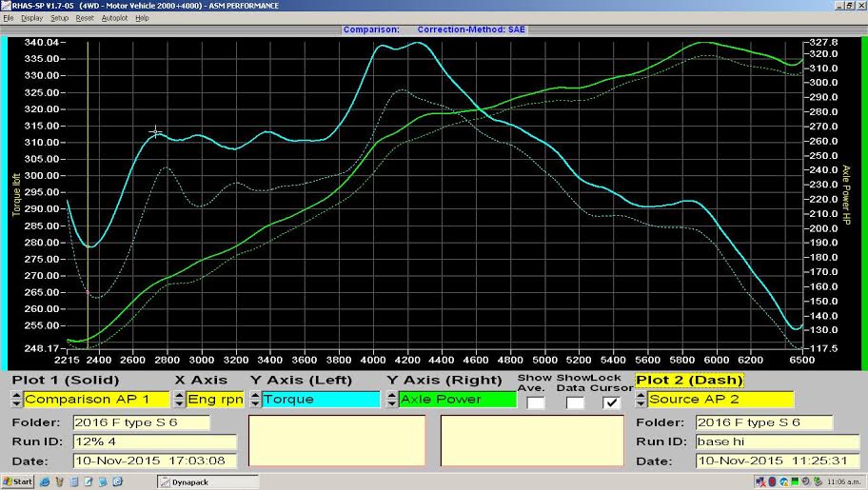Step the Plot 2 Source AP 2 selector

[x=641, y=400]
